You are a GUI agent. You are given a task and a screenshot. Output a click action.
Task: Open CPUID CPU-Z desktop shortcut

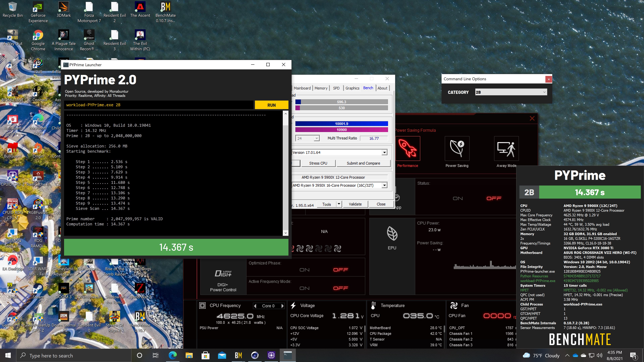pyautogui.click(x=13, y=178)
